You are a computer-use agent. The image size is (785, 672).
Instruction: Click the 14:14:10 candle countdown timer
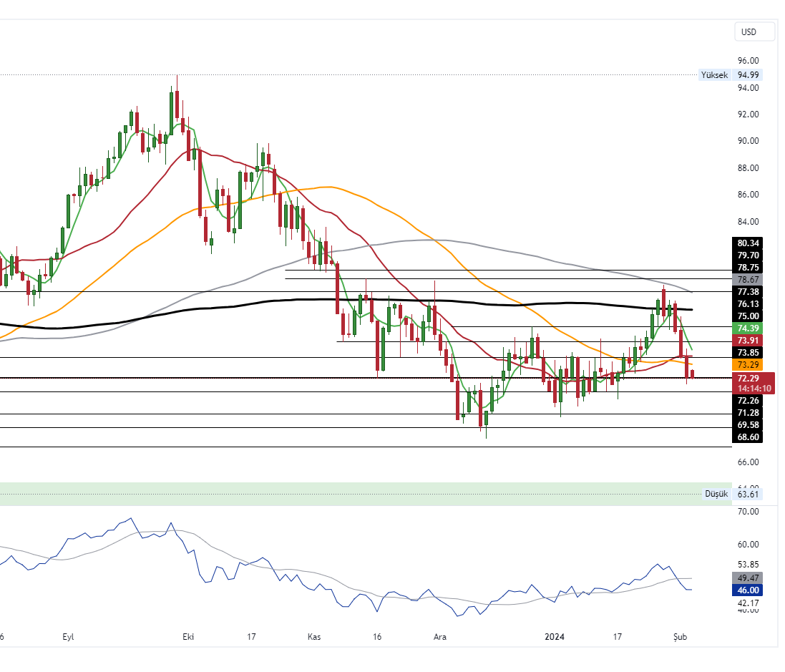point(754,389)
